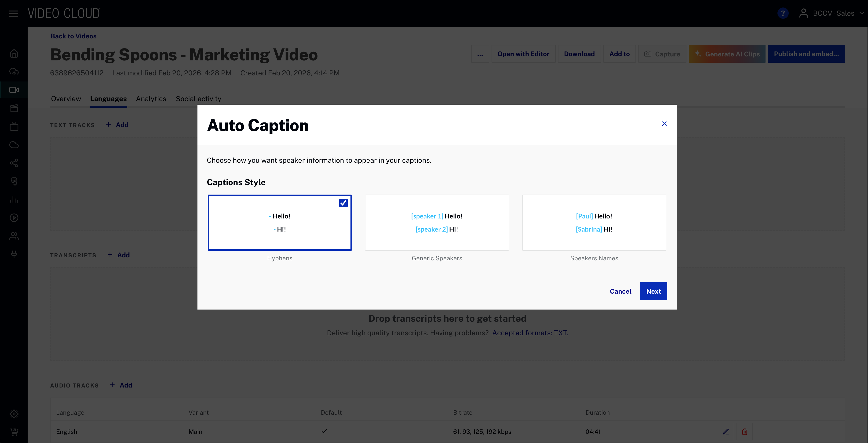The height and width of the screenshot is (443, 868).
Task: Select the Generic Speakers caption style
Action: (437, 222)
